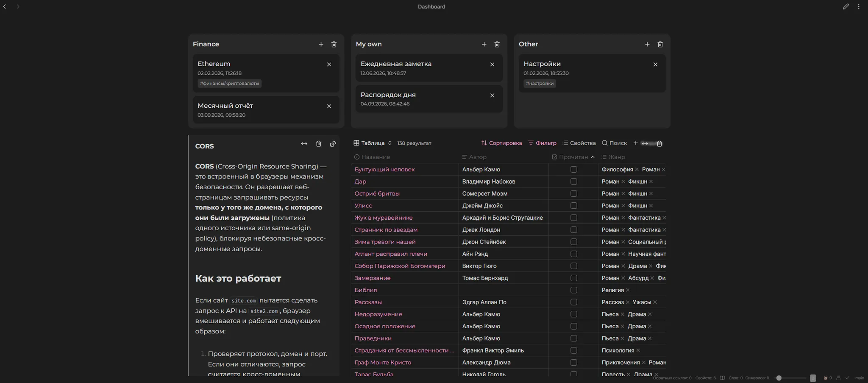Open the Распорядок дня note card
Image resolution: width=868 pixels, height=383 pixels.
[x=429, y=99]
